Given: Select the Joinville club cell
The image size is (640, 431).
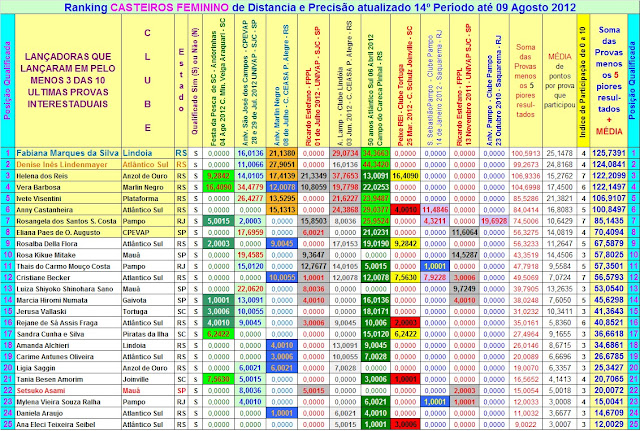Looking at the screenshot, I should [x=148, y=379].
